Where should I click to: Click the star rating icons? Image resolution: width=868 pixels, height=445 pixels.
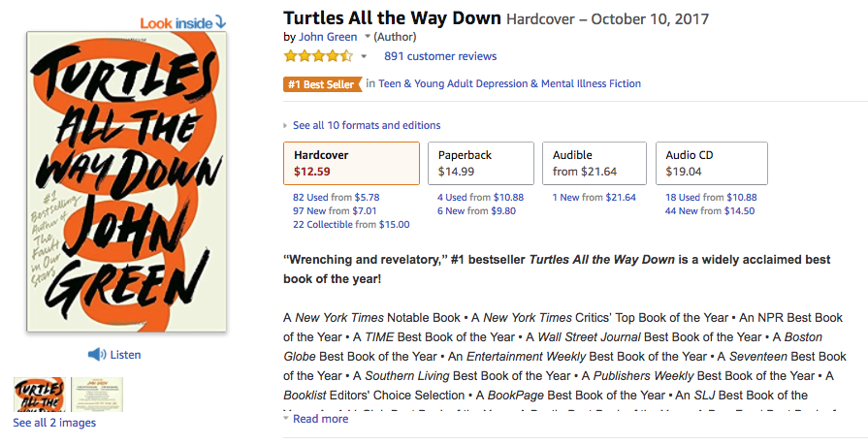(x=318, y=56)
